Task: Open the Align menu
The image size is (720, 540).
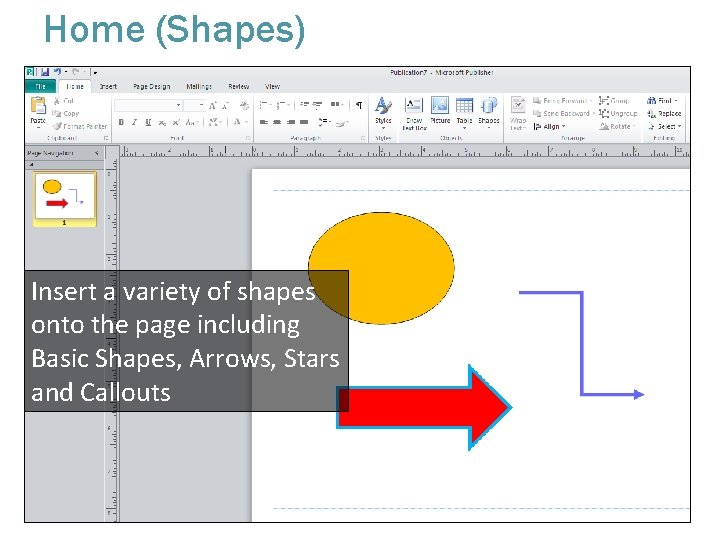Action: click(x=549, y=126)
